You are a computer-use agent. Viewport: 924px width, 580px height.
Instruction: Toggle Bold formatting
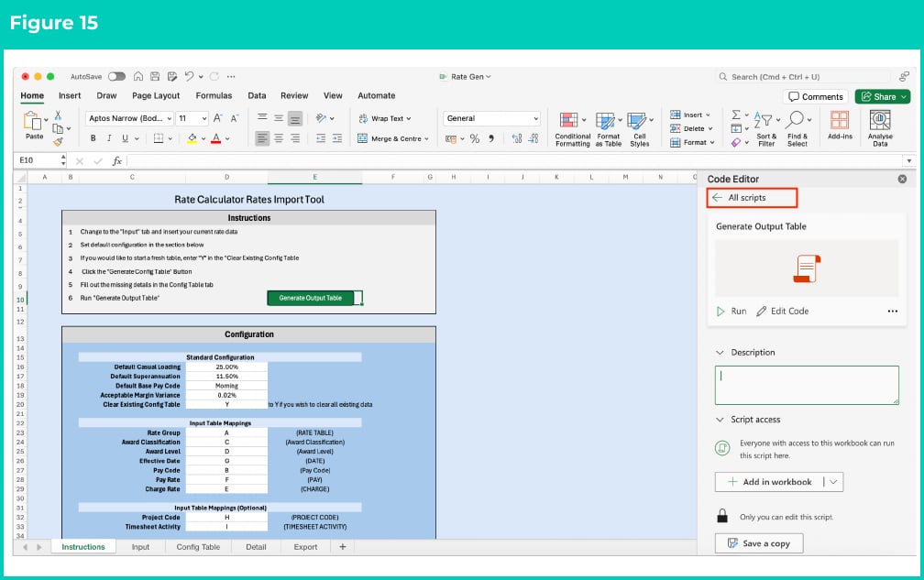[x=93, y=138]
